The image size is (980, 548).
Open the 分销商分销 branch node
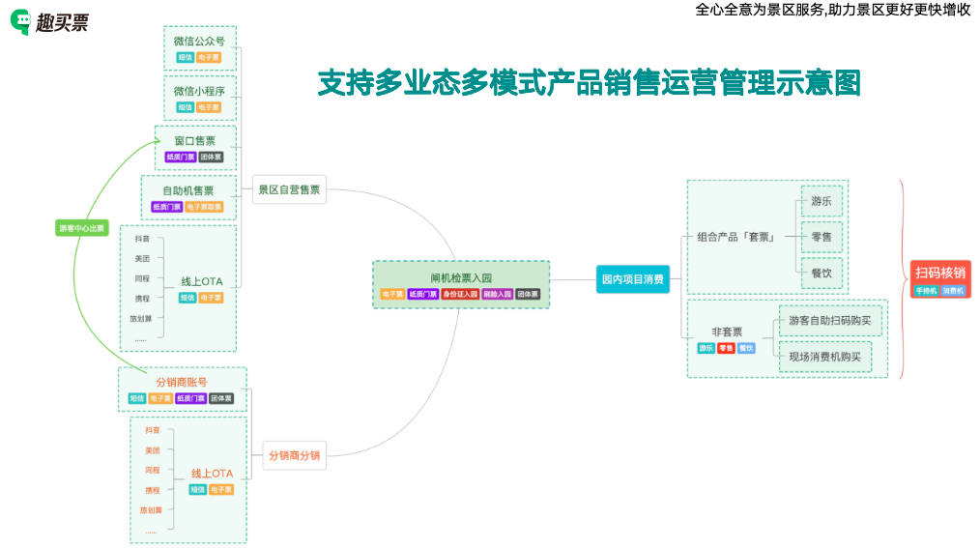pos(294,454)
